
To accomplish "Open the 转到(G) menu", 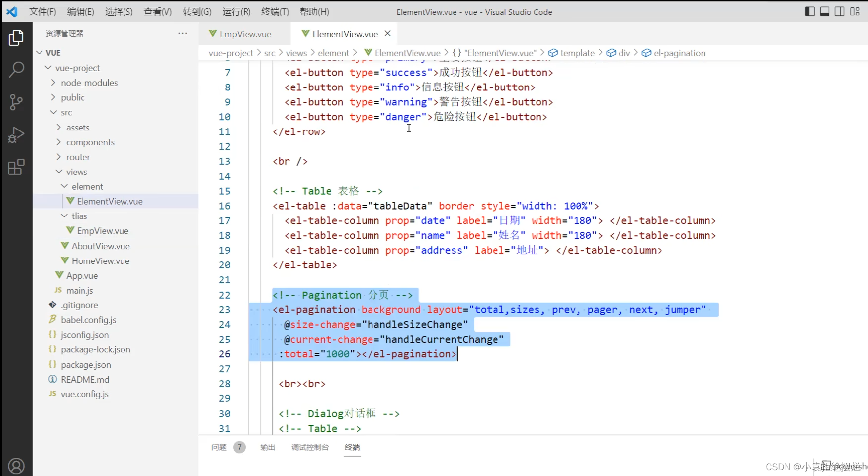I will [197, 12].
